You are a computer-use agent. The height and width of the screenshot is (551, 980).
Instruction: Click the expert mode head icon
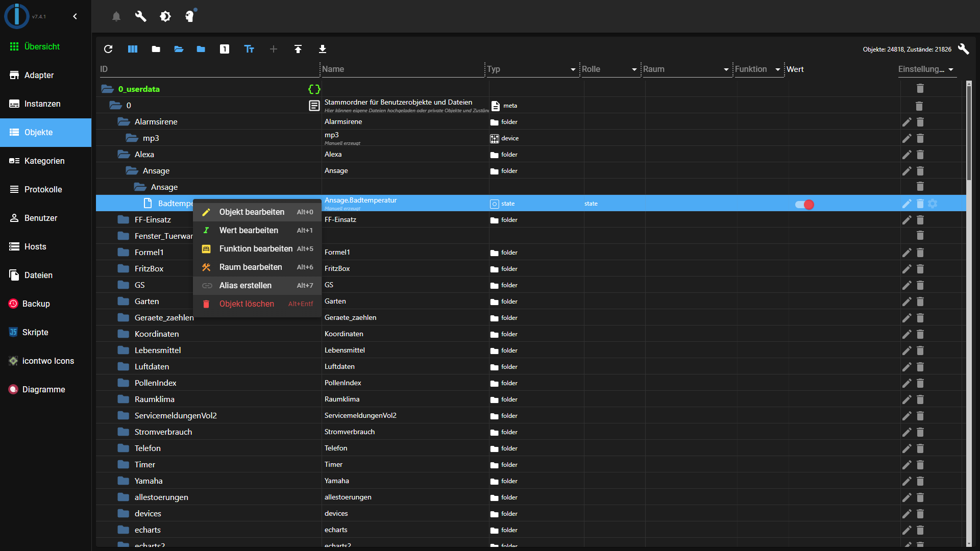tap(190, 16)
